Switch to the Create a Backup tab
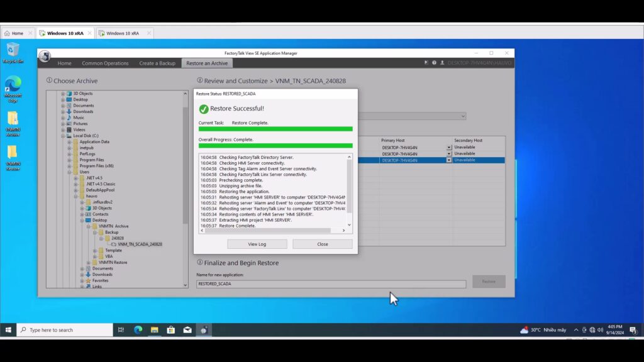Image resolution: width=644 pixels, height=362 pixels. point(157,63)
